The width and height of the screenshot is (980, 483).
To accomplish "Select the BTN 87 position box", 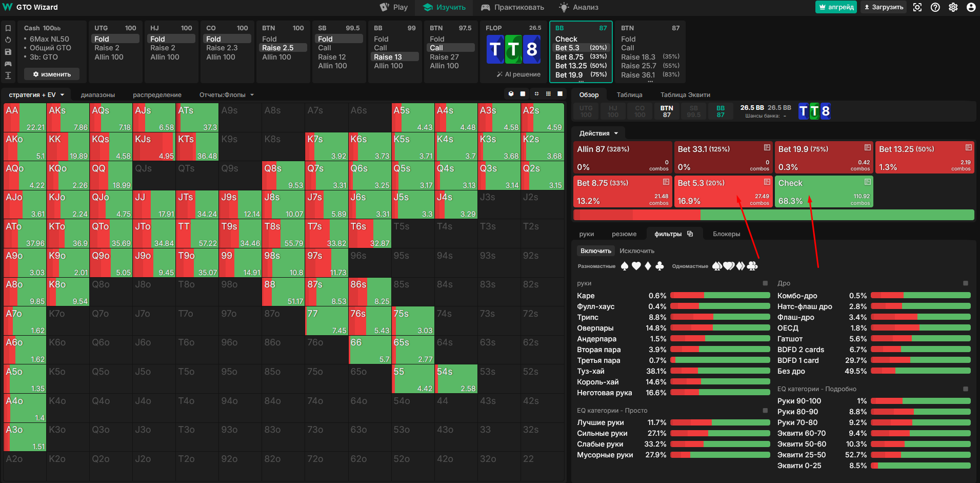I will click(x=666, y=111).
